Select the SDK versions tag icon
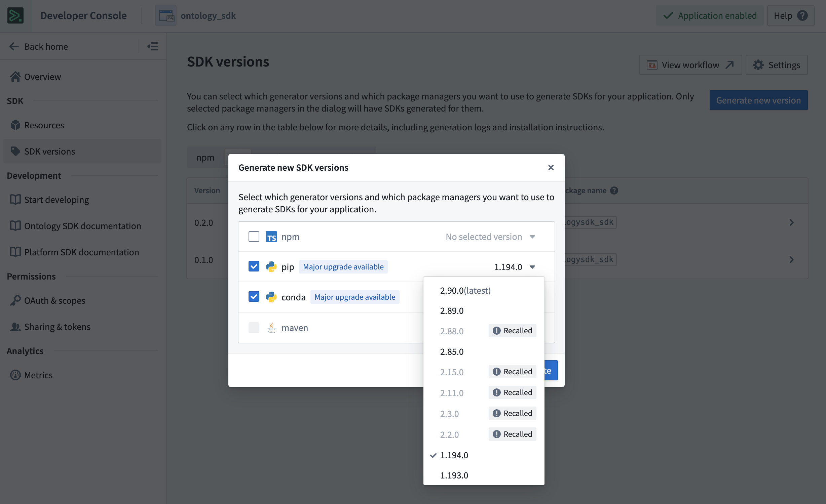 [15, 151]
